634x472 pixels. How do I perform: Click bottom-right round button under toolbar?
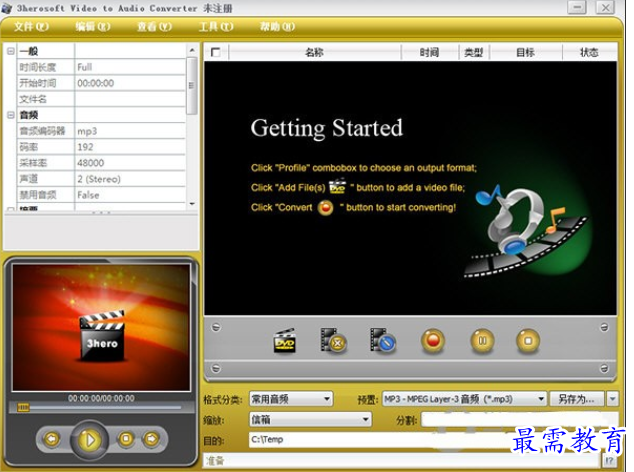click(x=604, y=368)
